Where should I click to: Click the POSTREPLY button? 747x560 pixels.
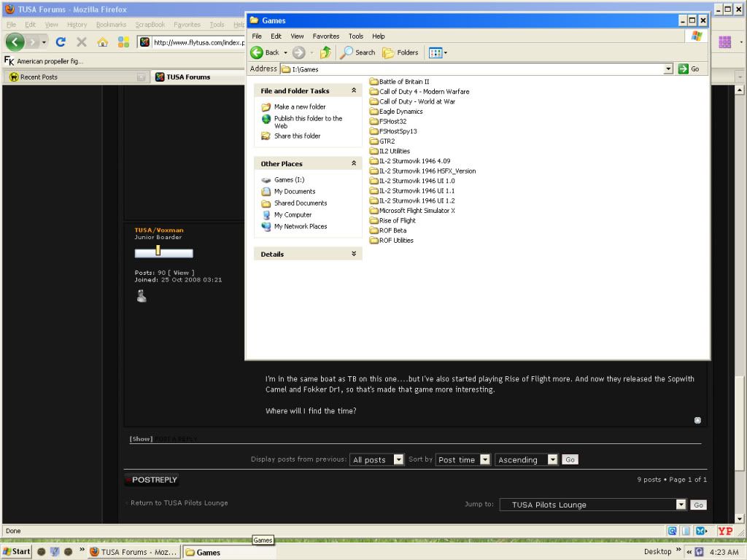[x=152, y=480]
